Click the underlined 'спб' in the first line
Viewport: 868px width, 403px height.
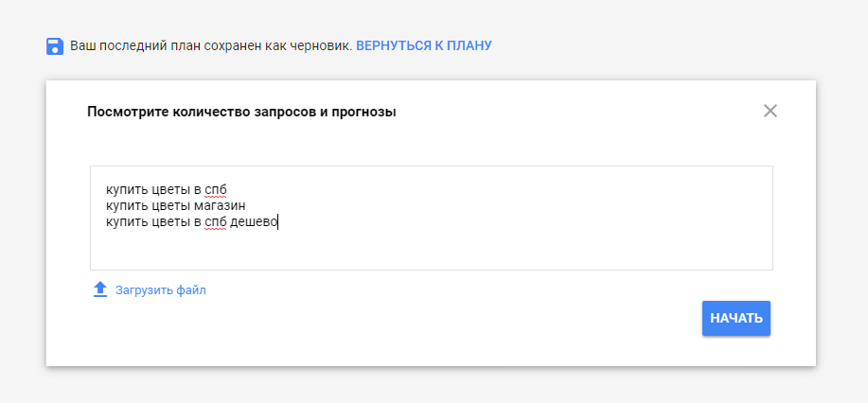pos(216,188)
